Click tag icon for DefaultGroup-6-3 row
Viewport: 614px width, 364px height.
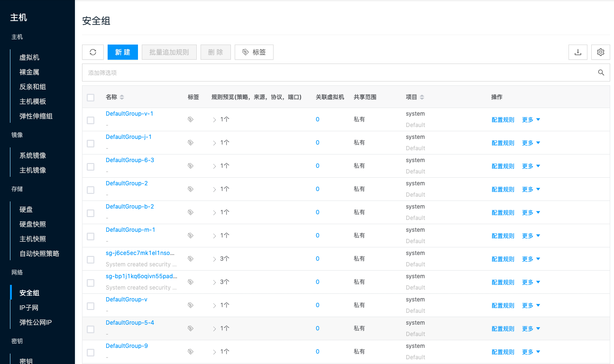coord(191,166)
